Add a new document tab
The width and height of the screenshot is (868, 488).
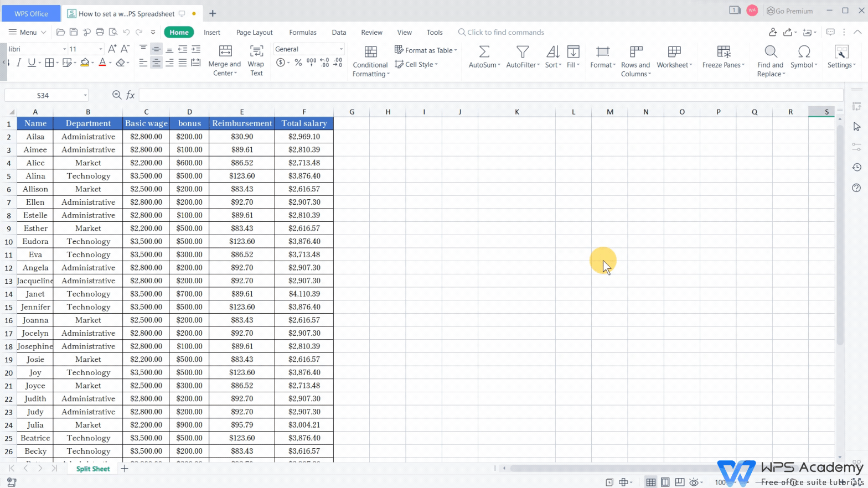(213, 13)
